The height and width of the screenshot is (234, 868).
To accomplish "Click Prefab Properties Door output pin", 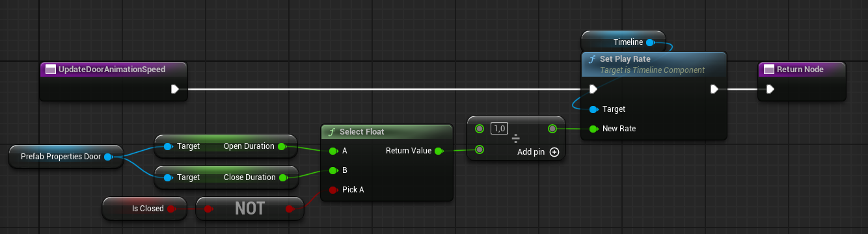I will 108,157.
